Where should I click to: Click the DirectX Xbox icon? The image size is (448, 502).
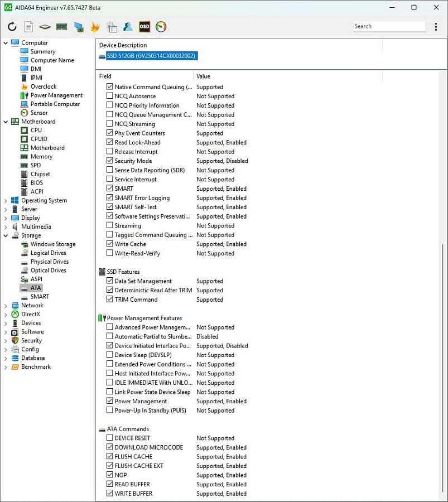tap(15, 314)
